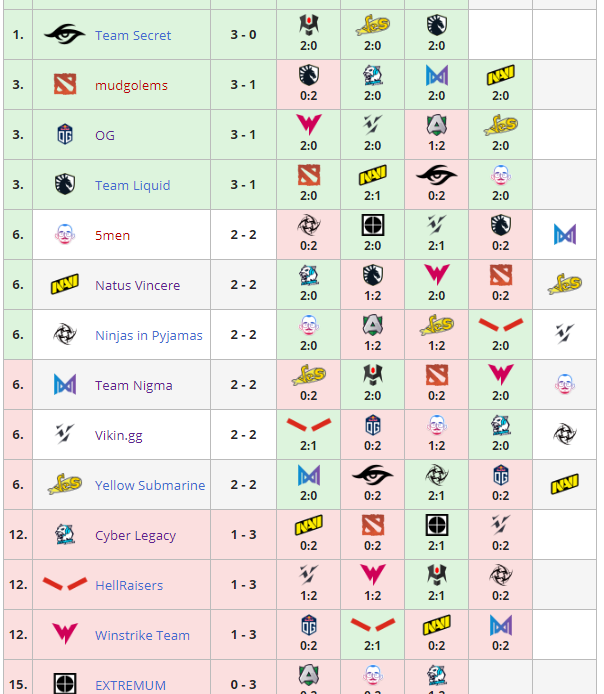Go to the Yellow Submarine team page

150,485
